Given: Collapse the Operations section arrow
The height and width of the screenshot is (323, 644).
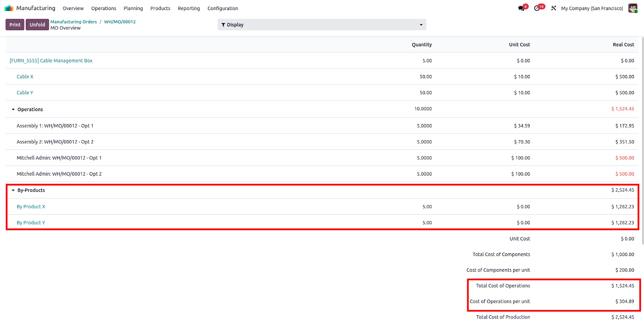Looking at the screenshot, I should [13, 110].
